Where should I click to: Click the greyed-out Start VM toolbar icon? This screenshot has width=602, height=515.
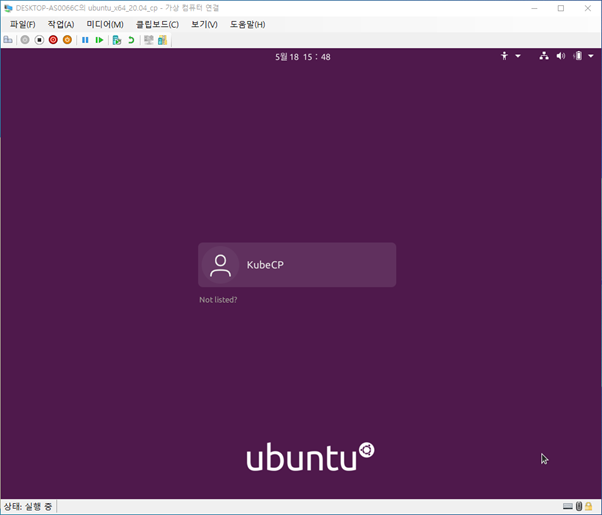(25, 40)
